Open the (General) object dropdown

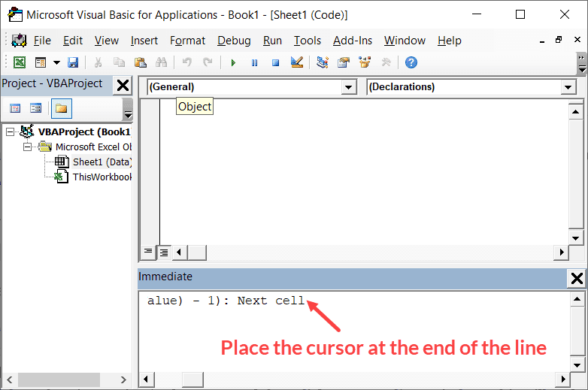[x=348, y=87]
